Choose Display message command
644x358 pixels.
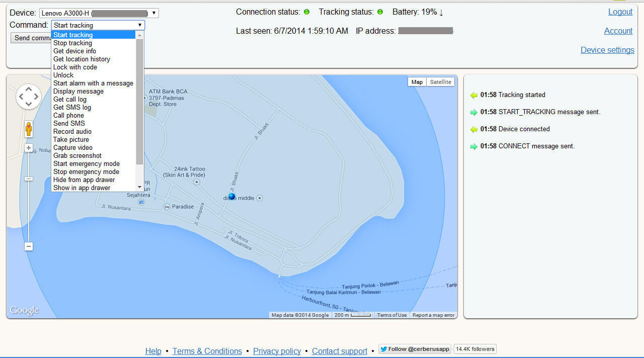94,91
